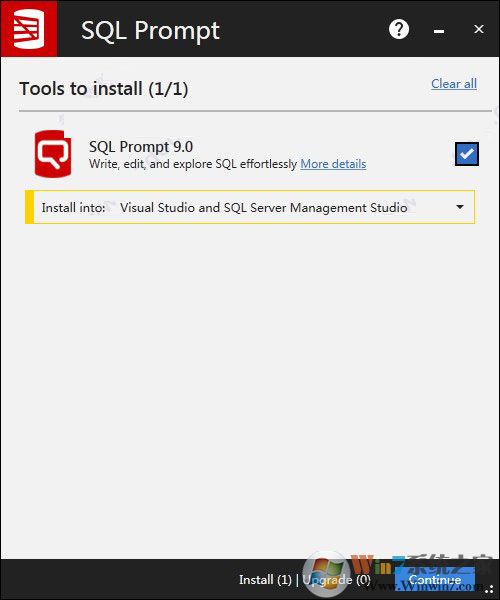The width and height of the screenshot is (500, 600).
Task: Click the Redgate logo in the title bar
Action: click(29, 29)
